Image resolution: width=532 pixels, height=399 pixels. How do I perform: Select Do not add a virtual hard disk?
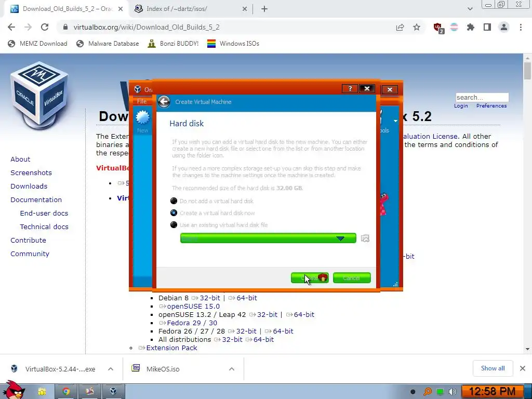point(174,201)
